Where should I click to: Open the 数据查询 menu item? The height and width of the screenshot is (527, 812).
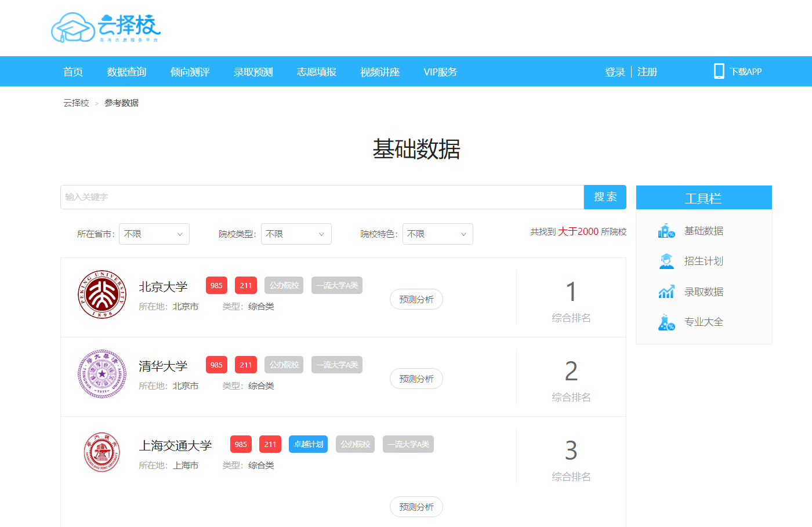[126, 72]
